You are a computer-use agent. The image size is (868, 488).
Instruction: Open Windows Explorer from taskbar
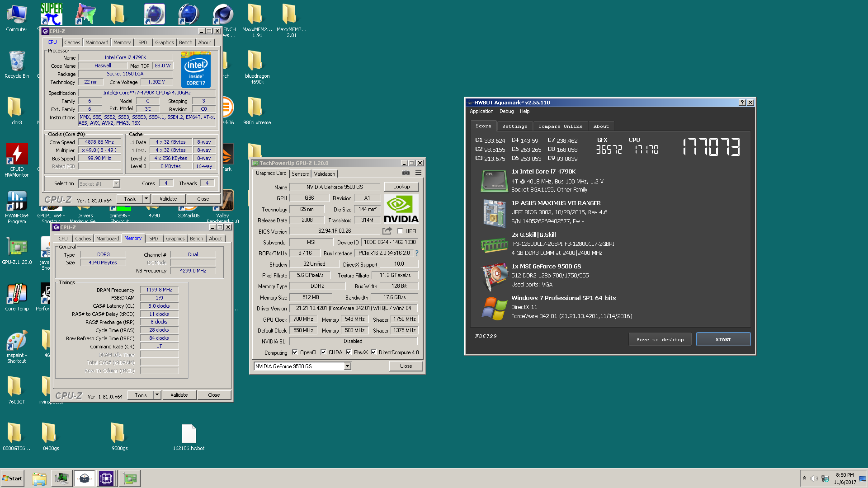pos(39,479)
